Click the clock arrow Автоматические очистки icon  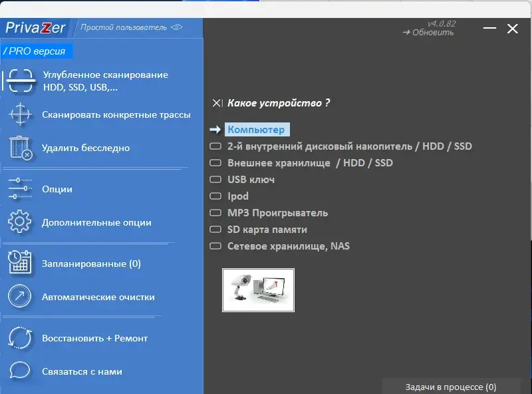pos(20,296)
